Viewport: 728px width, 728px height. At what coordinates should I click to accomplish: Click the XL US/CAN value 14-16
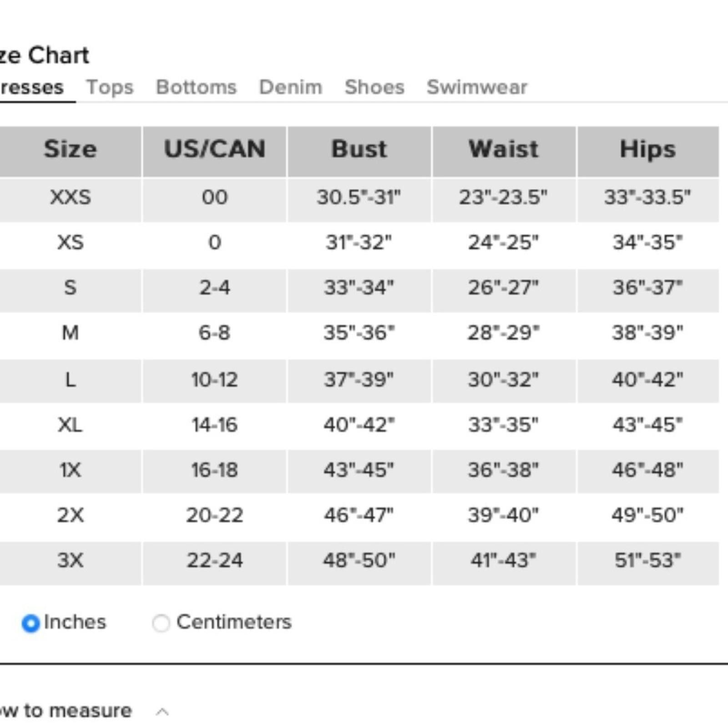pyautogui.click(x=214, y=425)
